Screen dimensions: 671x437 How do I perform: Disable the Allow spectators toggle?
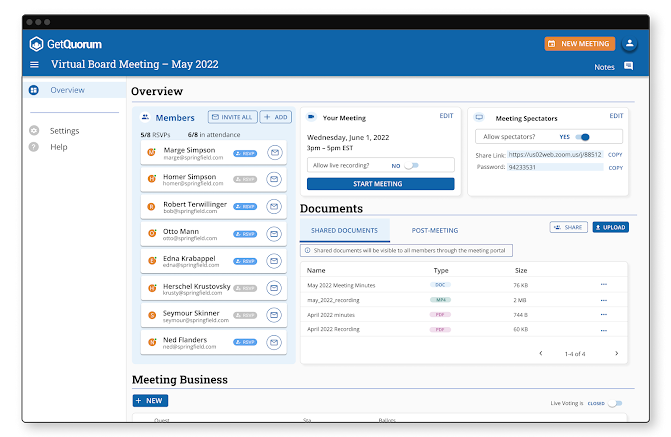tap(583, 136)
